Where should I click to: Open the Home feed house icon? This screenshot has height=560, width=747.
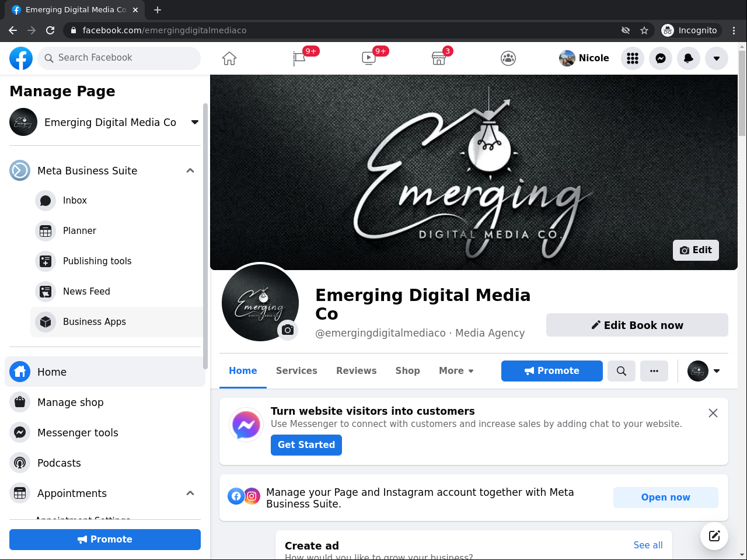229,58
